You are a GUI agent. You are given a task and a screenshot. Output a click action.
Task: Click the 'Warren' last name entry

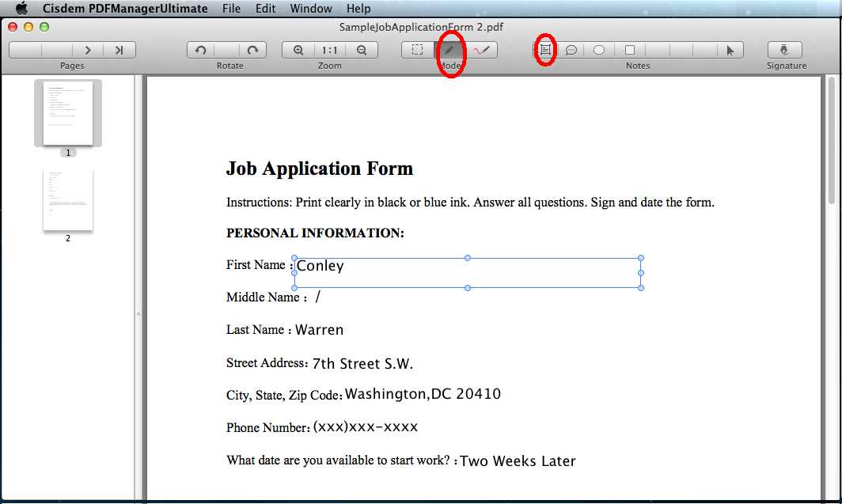(x=319, y=330)
